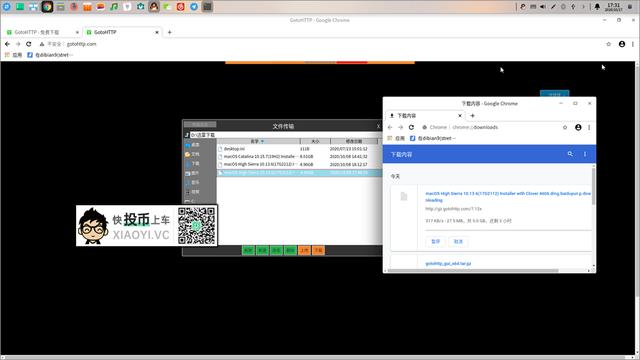The image size is (640, 360).
Task: Click the file transfer path input field
Action: (285, 135)
